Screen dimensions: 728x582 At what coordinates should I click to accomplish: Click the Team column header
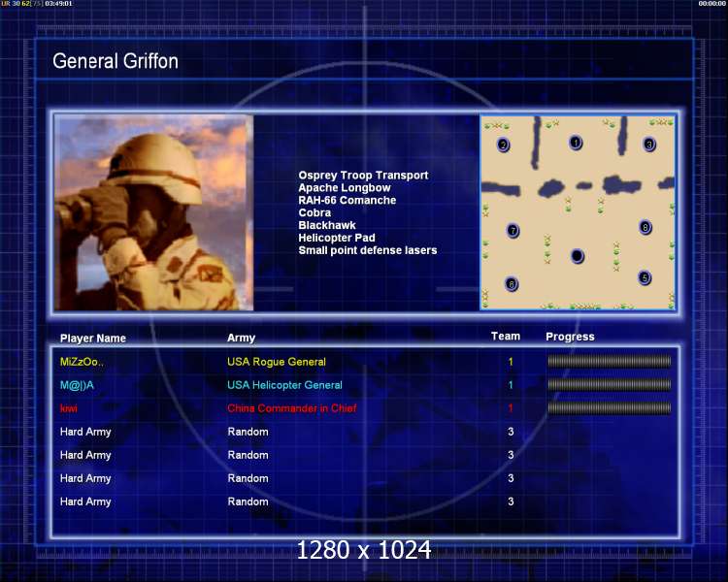(x=506, y=336)
